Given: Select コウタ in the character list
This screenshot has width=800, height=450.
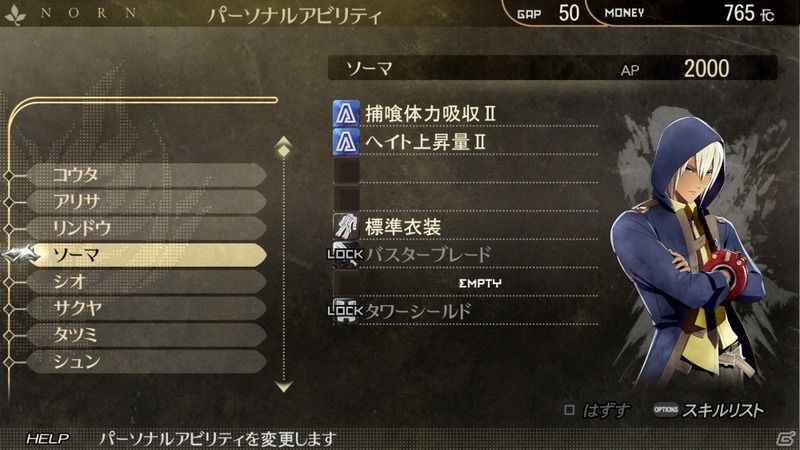Looking at the screenshot, I should coord(147,175).
